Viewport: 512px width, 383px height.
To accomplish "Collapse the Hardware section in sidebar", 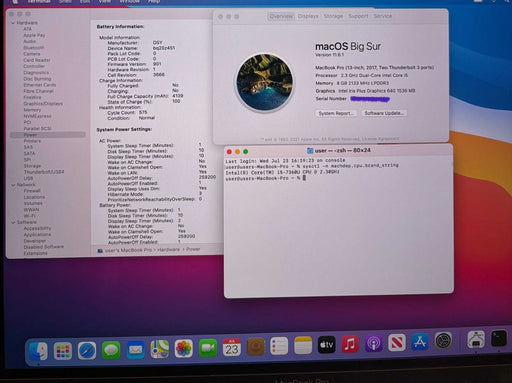I will click(13, 23).
